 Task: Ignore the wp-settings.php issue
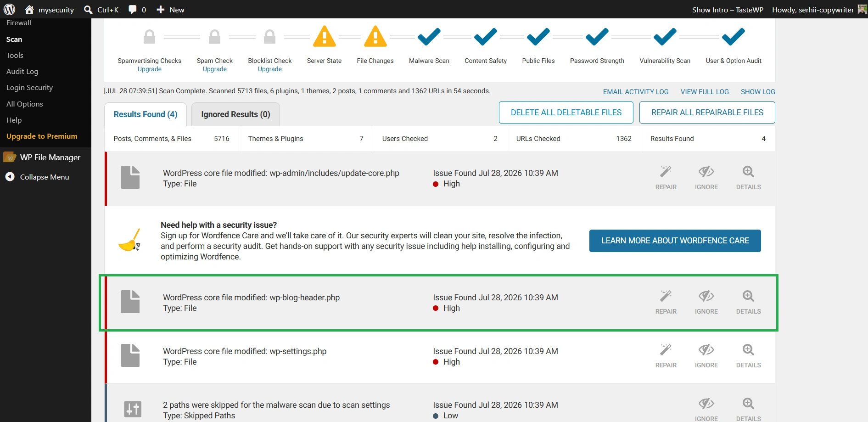click(706, 356)
